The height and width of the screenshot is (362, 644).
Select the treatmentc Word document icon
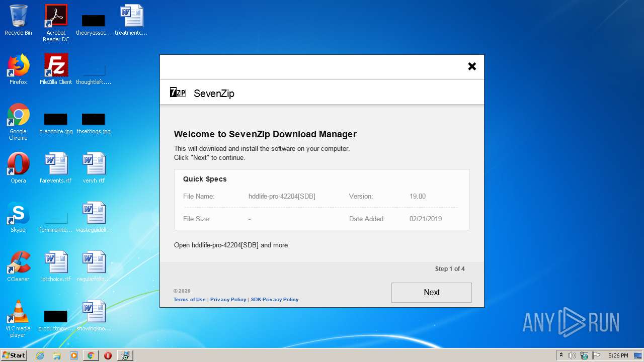(x=131, y=20)
